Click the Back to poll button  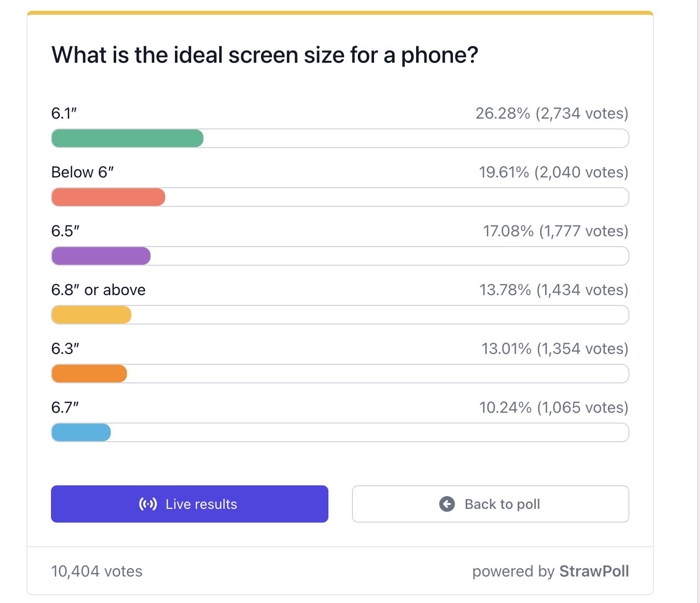click(x=491, y=504)
